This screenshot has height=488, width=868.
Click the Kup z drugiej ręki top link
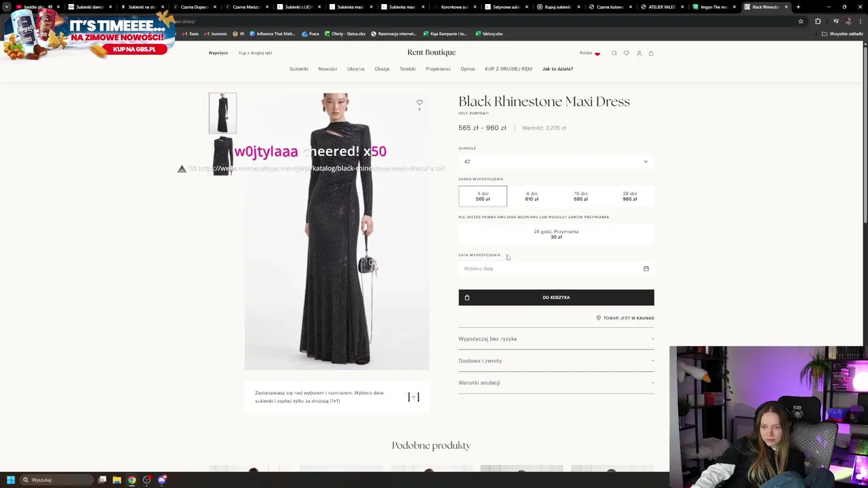[255, 53]
